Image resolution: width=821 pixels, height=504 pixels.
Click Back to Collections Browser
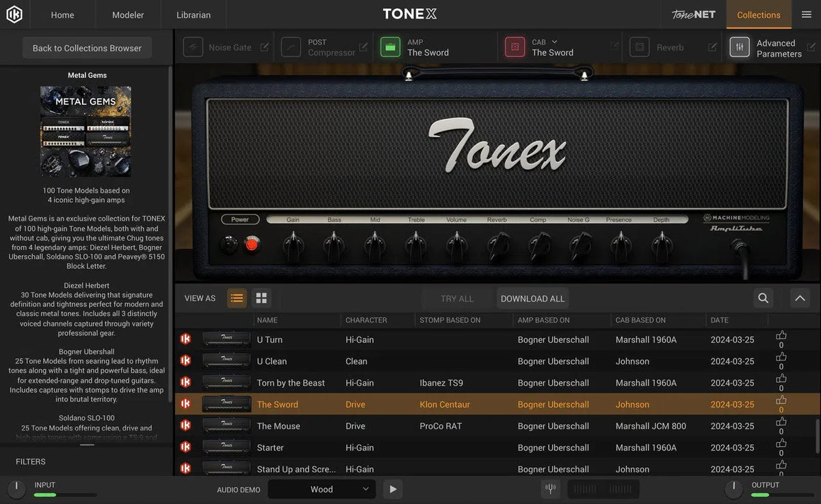[86, 48]
